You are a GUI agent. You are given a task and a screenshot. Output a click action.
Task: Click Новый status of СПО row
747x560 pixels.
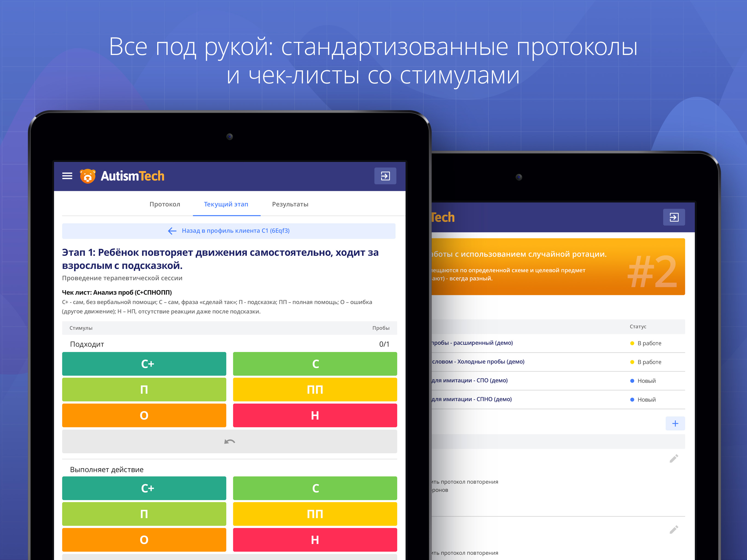pyautogui.click(x=643, y=381)
